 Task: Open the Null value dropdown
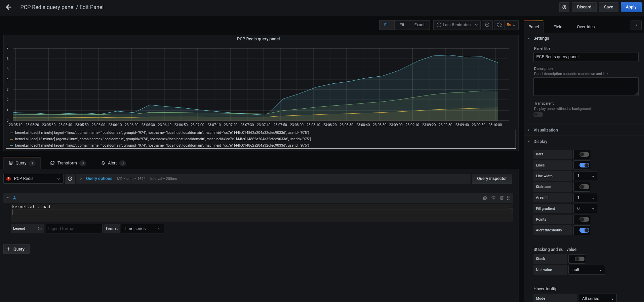[587, 270]
